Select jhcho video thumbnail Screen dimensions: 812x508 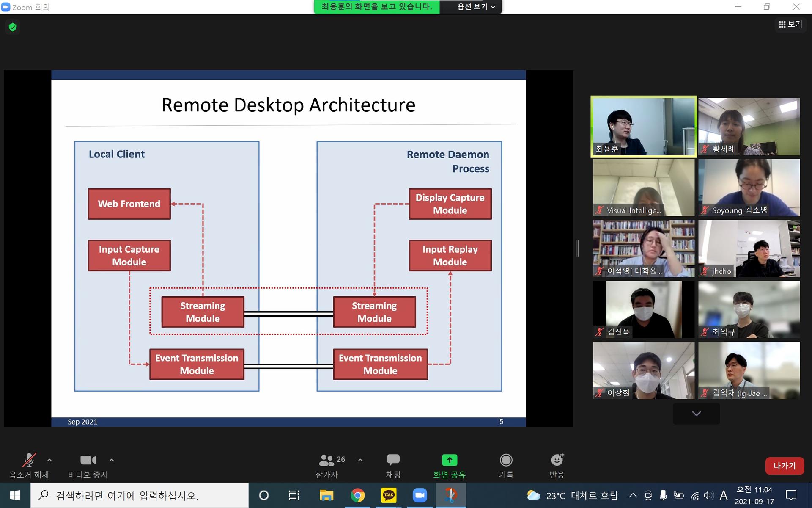point(749,248)
